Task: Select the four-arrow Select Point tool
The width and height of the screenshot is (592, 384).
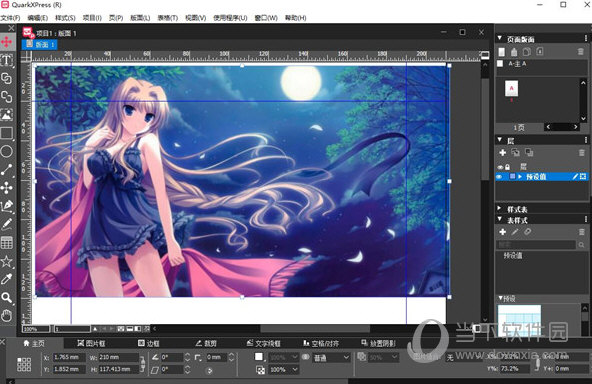Action: (x=7, y=188)
